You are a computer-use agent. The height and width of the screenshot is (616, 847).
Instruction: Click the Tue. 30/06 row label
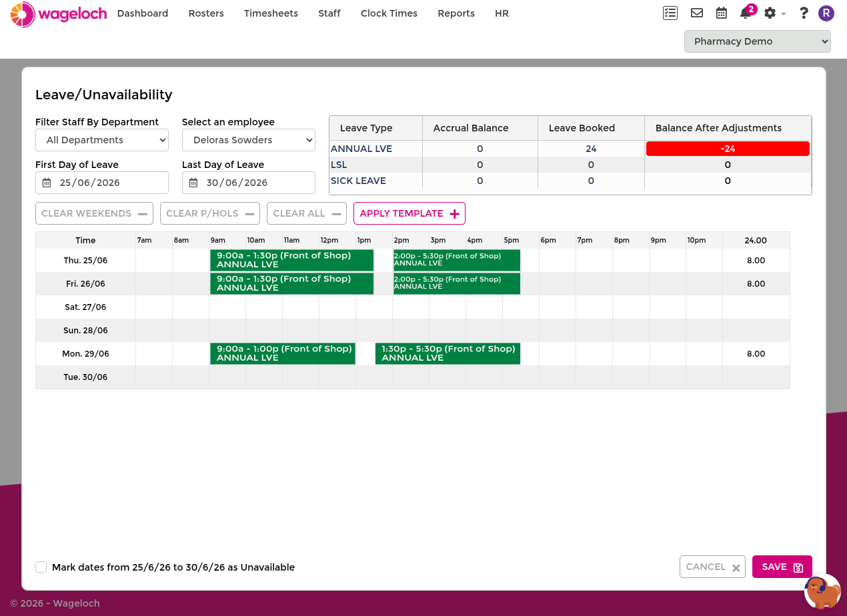pyautogui.click(x=85, y=377)
